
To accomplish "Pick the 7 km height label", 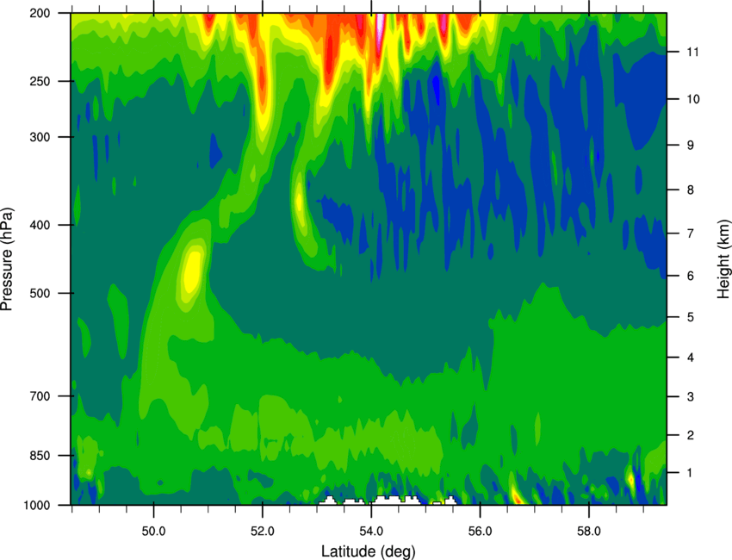I will point(691,233).
